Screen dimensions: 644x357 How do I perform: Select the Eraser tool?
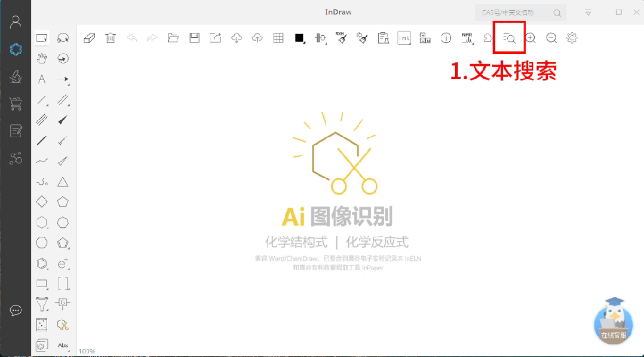(x=90, y=38)
